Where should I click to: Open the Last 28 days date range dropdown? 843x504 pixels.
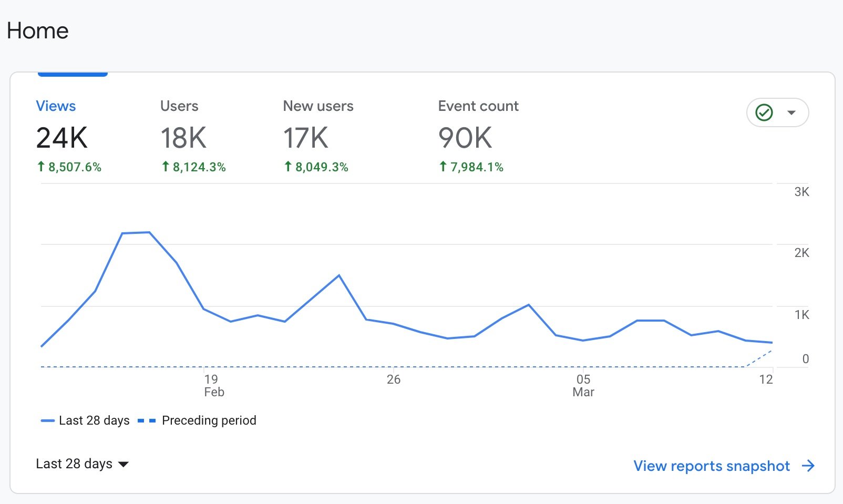(x=82, y=464)
